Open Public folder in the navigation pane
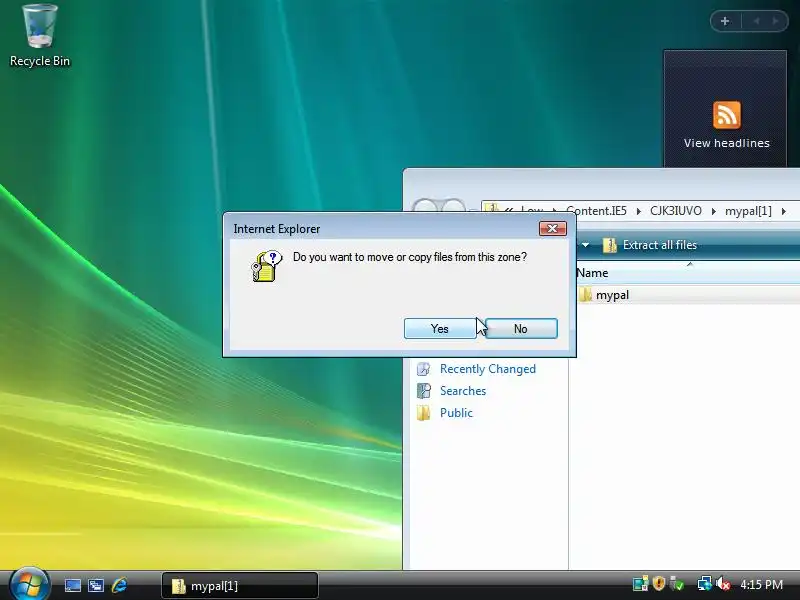 456,413
